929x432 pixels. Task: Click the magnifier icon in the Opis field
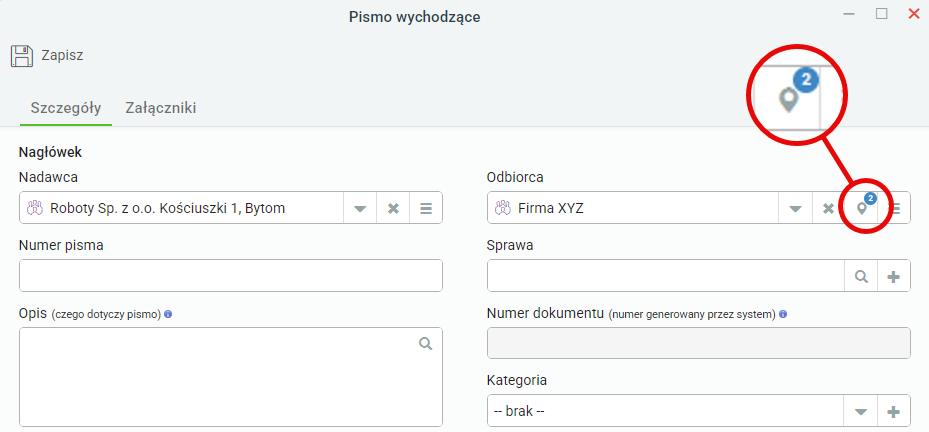425,344
